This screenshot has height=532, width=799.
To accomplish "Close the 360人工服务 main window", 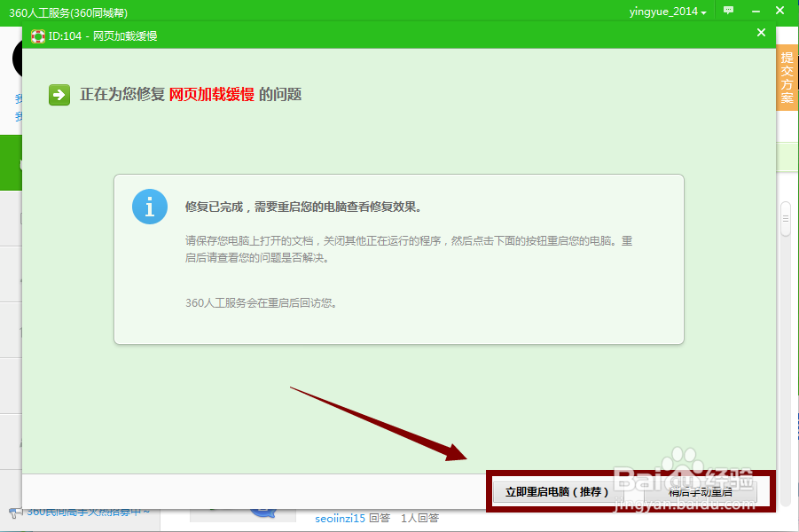I will [x=779, y=10].
